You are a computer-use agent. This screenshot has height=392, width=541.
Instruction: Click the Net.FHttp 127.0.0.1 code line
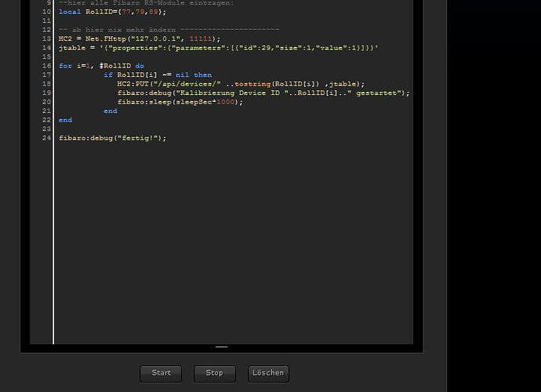(x=139, y=38)
